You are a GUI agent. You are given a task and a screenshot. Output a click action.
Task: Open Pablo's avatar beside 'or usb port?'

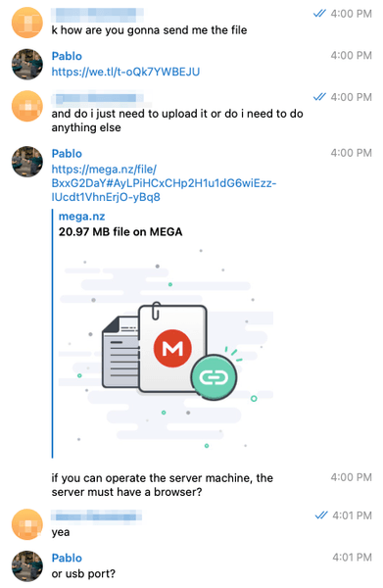pyautogui.click(x=27, y=565)
